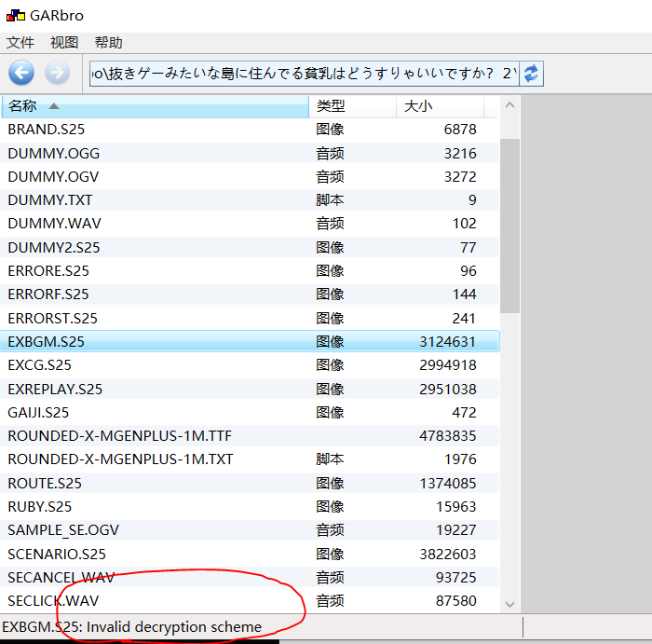The image size is (652, 644).
Task: Click scrollbar down arrow in file list
Action: 509,603
